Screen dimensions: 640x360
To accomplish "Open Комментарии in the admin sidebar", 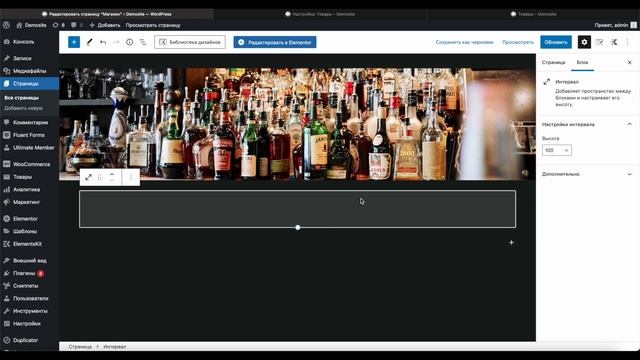I will pyautogui.click(x=29, y=122).
